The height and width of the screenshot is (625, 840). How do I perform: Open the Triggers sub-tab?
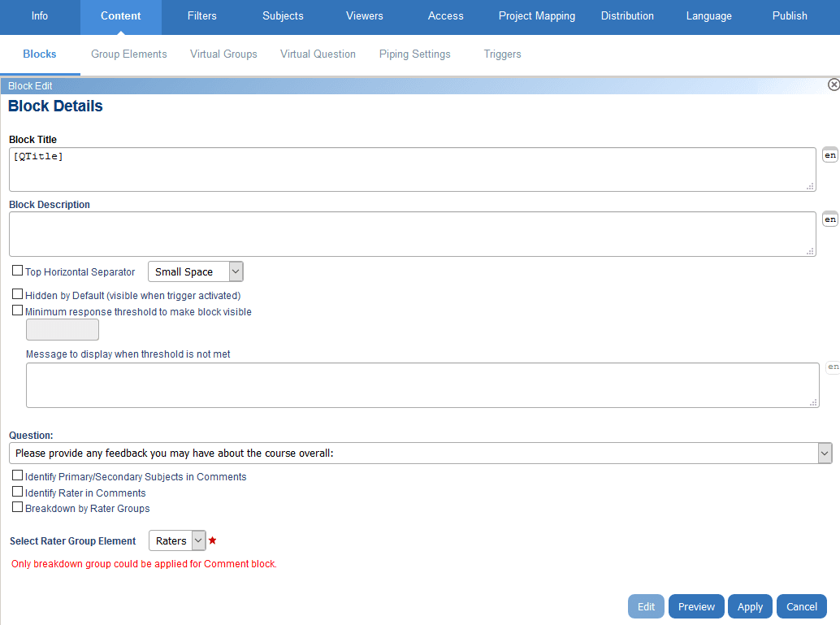click(503, 54)
